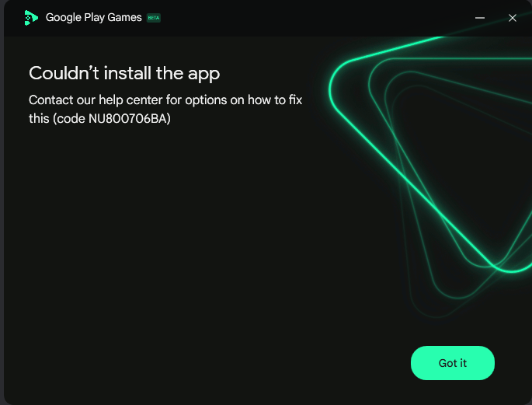
Task: Click the phrase "how to fix"
Action: point(275,100)
